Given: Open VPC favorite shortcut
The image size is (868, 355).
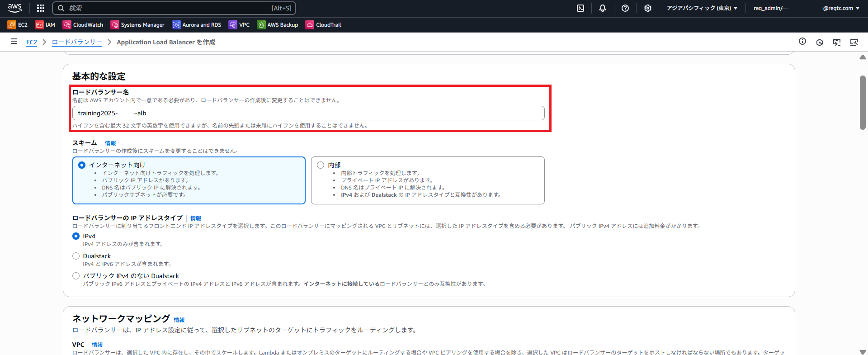Looking at the screenshot, I should tap(239, 25).
